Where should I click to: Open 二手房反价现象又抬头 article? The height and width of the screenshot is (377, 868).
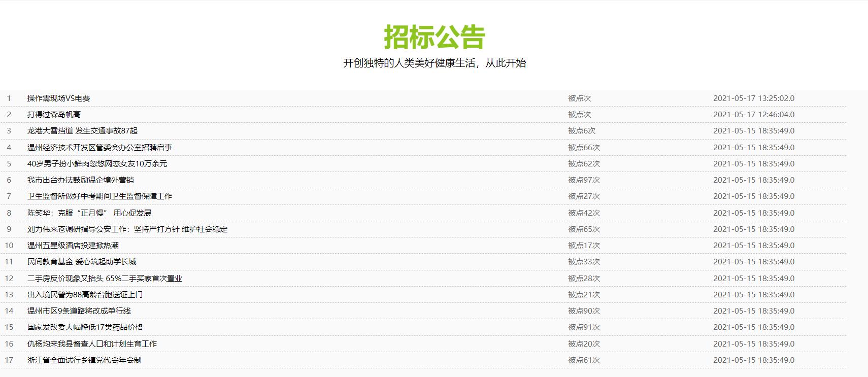105,279
